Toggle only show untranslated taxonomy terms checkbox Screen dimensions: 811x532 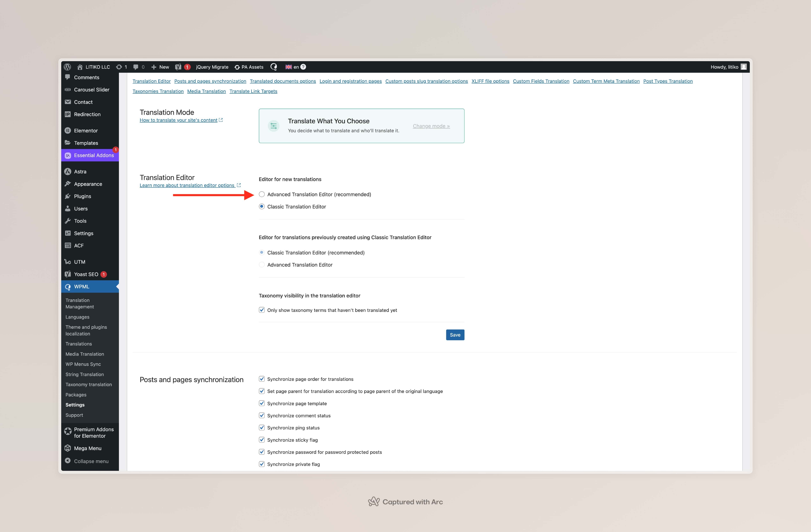tap(262, 310)
